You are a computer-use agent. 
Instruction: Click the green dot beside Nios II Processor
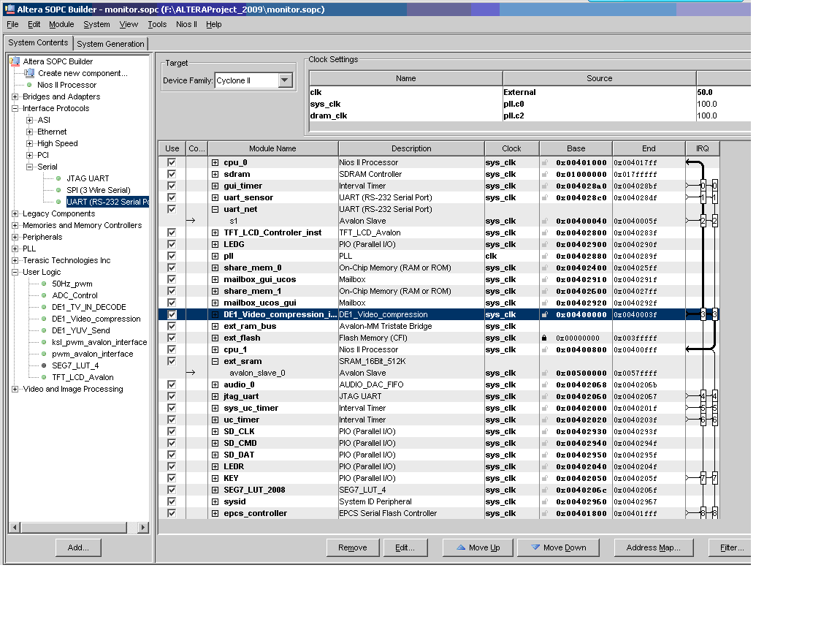[29, 85]
